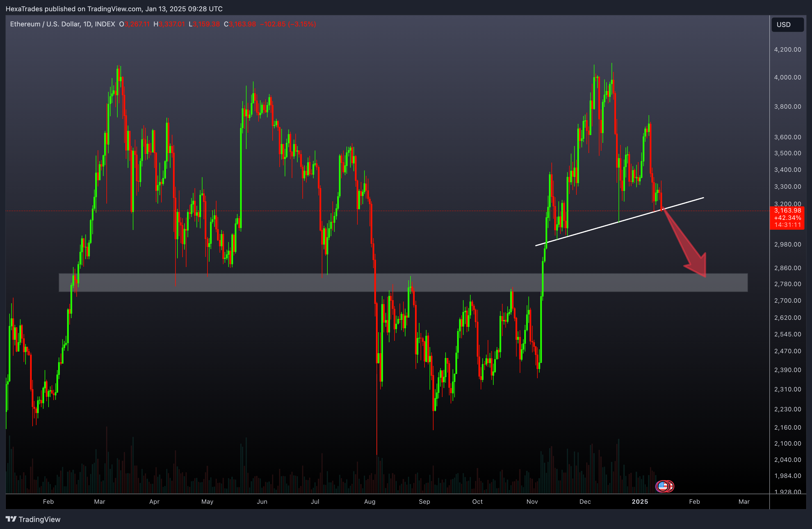Click the Sep label on time axis
The height and width of the screenshot is (529, 812).
coord(425,502)
